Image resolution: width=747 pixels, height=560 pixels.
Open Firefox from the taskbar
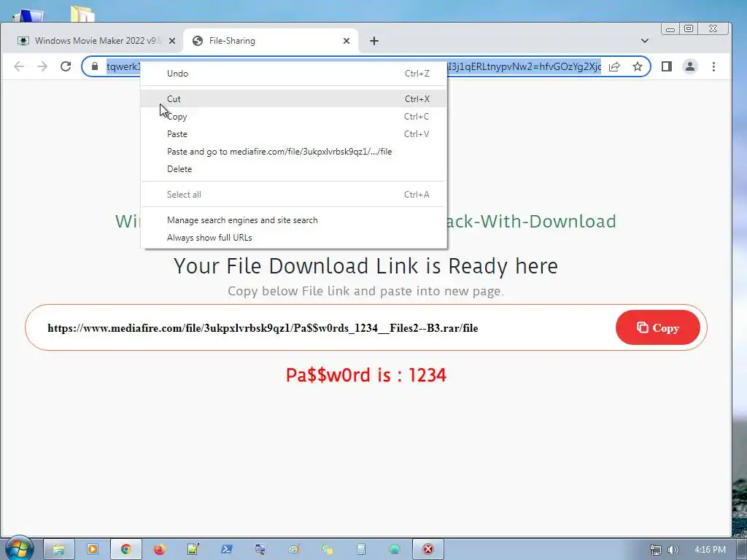[159, 550]
